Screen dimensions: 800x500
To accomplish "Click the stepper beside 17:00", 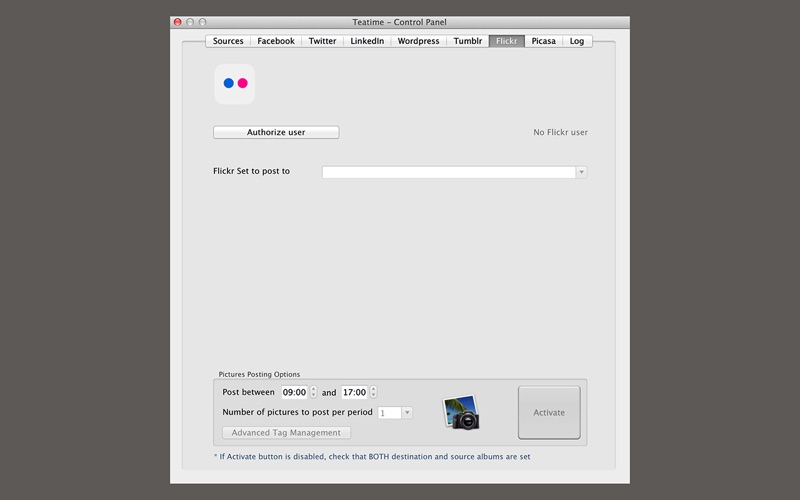I will pyautogui.click(x=373, y=392).
